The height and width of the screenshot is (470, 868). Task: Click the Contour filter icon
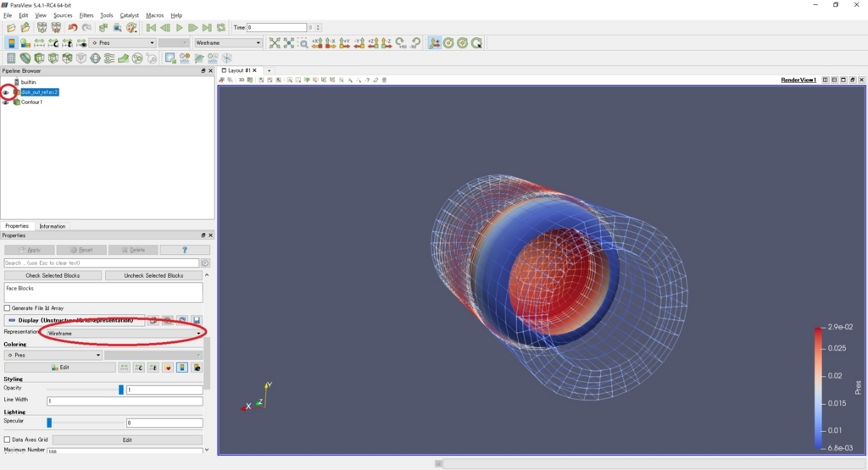click(25, 58)
